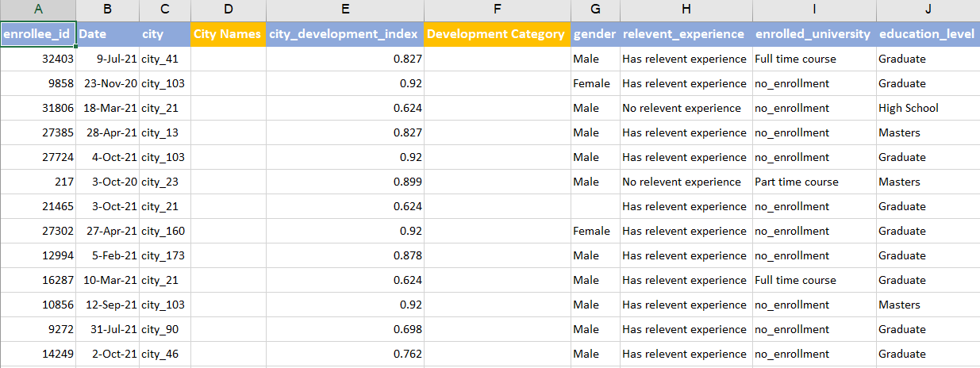Select the relevent_experience header cell

686,34
